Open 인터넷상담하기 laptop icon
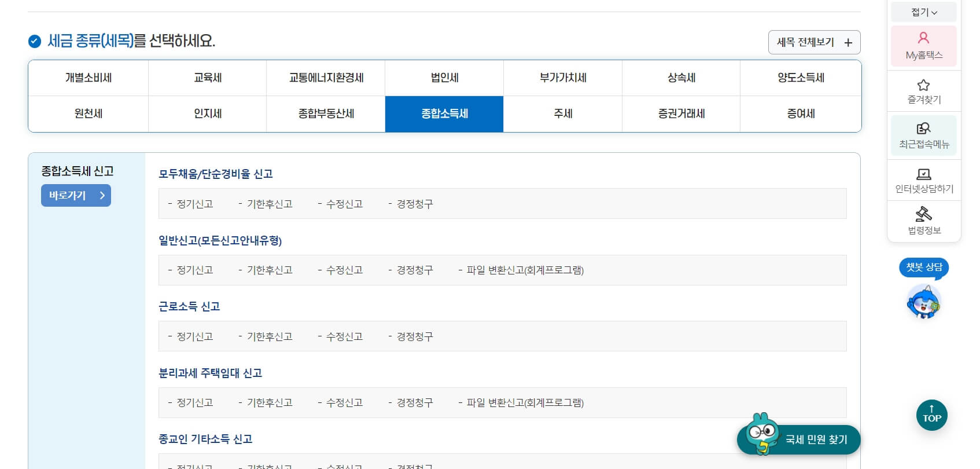980x469 pixels. [924, 174]
